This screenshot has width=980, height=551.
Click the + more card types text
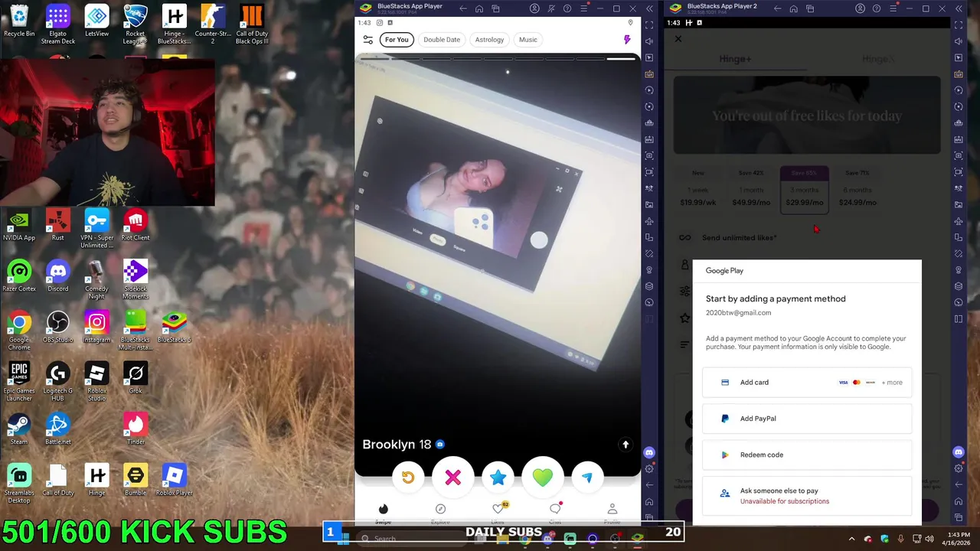892,383
